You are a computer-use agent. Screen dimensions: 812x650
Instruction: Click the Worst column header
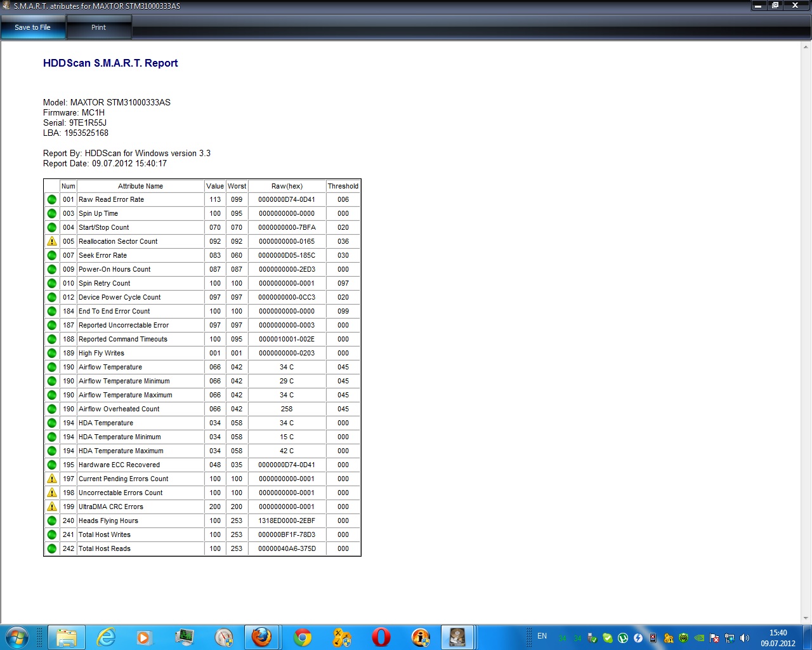coord(237,186)
